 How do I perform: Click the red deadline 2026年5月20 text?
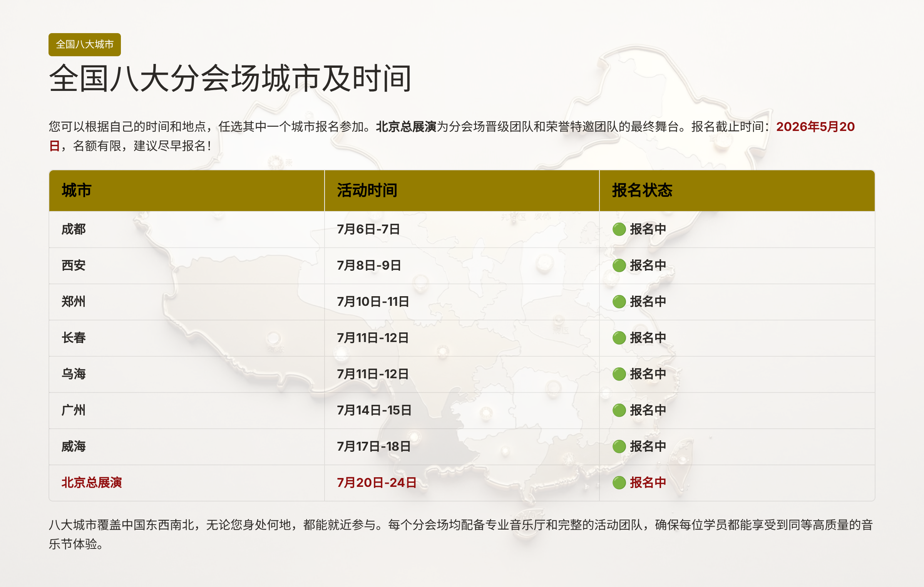point(815,127)
